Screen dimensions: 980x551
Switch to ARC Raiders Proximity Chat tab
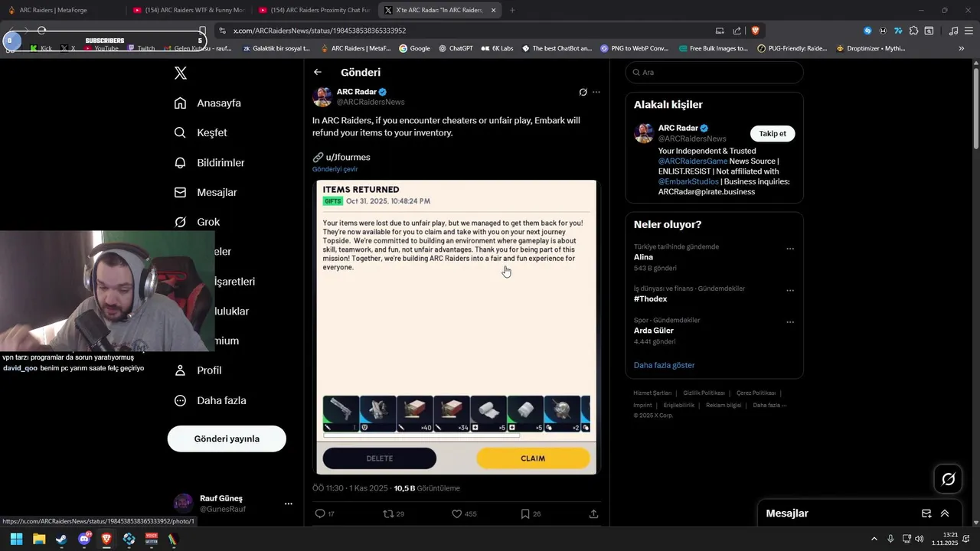tap(315, 10)
